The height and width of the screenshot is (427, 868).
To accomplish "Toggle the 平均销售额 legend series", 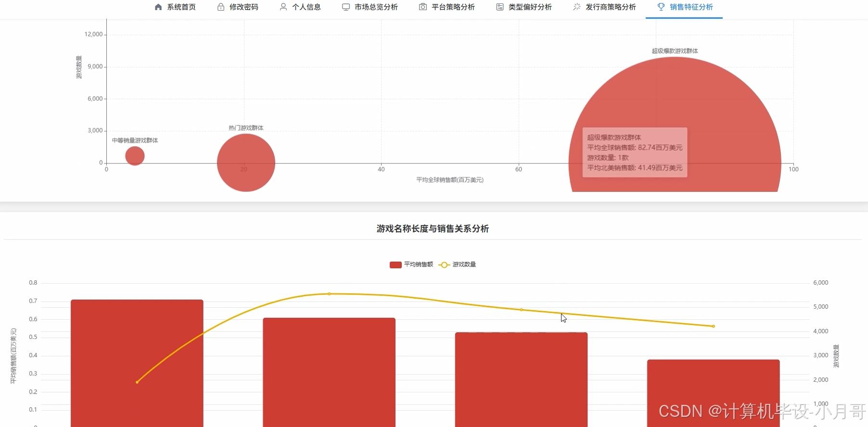I will [411, 264].
